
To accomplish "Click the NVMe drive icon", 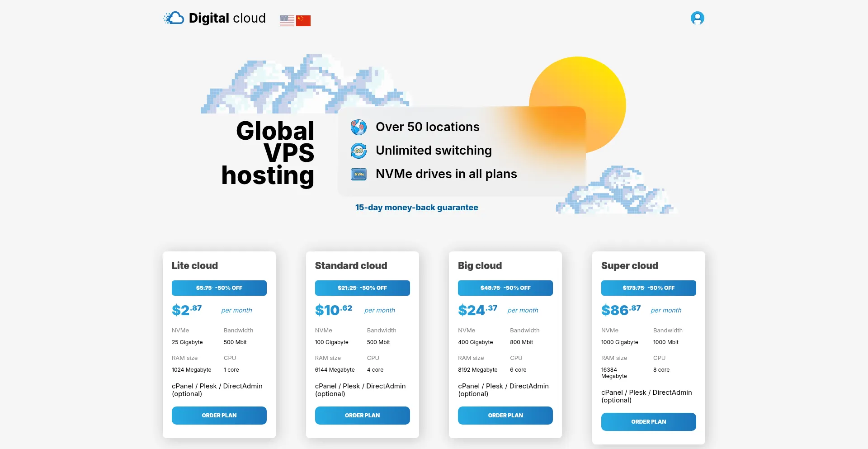I will tap(359, 174).
